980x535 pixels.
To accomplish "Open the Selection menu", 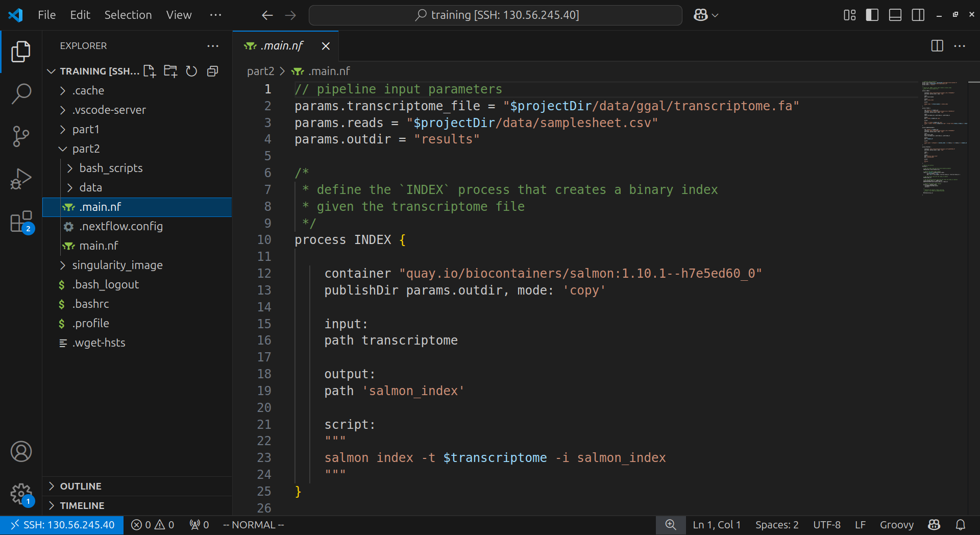I will (128, 15).
